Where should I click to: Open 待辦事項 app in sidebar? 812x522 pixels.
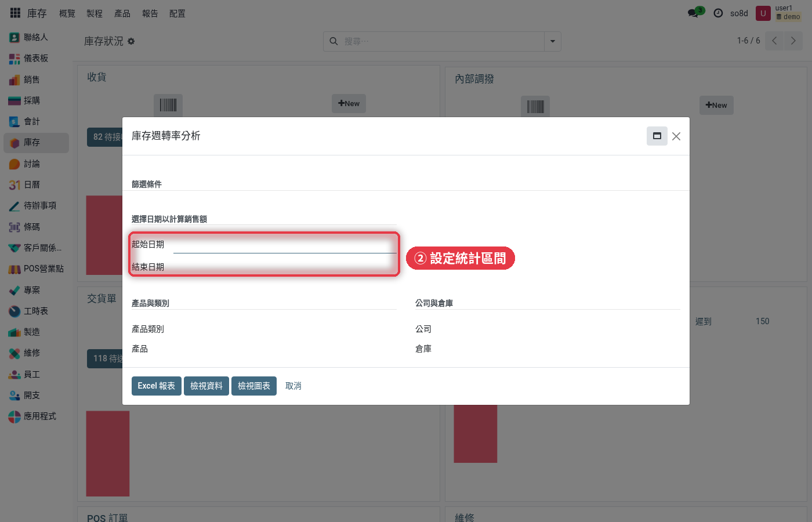(36, 206)
